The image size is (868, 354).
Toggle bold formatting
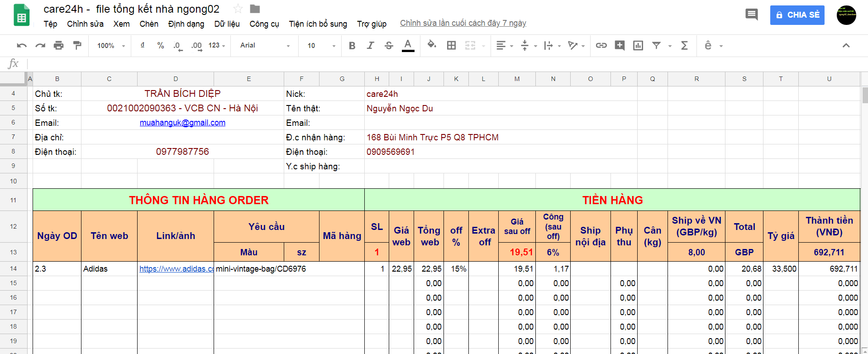352,45
